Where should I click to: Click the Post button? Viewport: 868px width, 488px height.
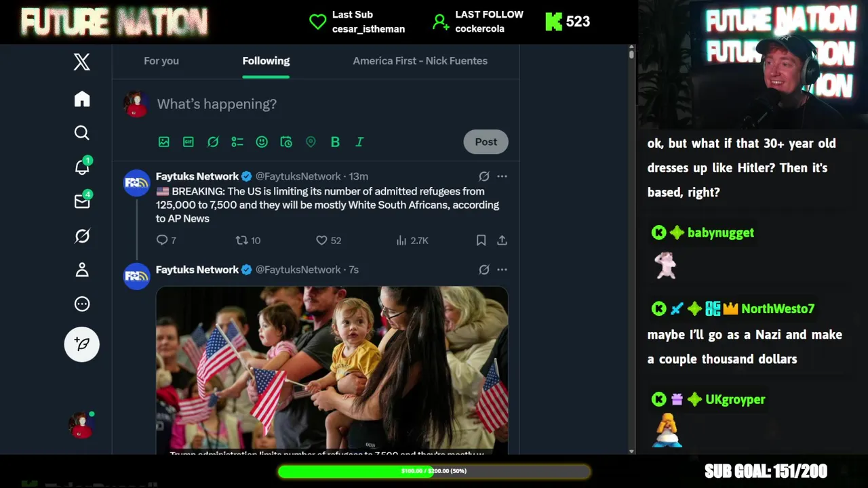click(486, 142)
